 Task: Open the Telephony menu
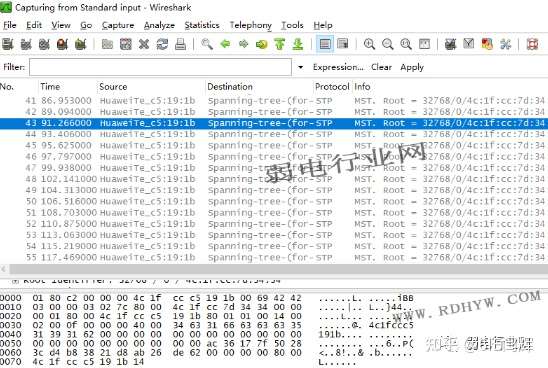coord(251,25)
